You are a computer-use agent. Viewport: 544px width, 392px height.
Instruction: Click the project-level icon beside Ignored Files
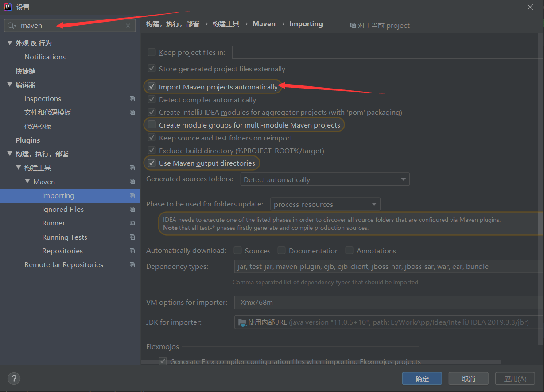pyautogui.click(x=132, y=209)
